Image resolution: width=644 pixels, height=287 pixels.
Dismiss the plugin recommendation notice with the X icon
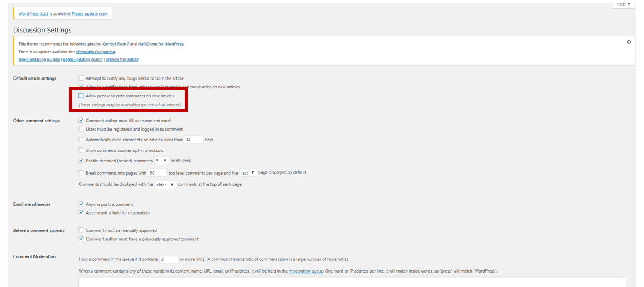pos(629,42)
